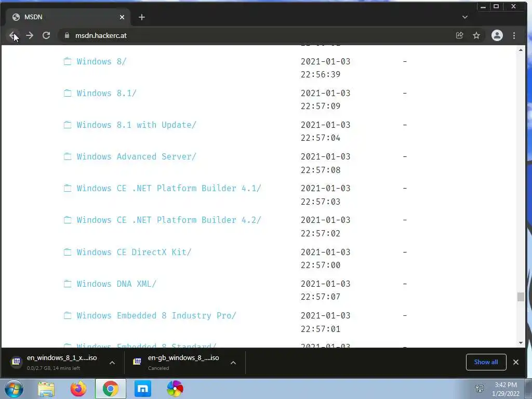Image resolution: width=532 pixels, height=399 pixels.
Task: Open Windows DNA XML/ folder
Action: coord(116,284)
